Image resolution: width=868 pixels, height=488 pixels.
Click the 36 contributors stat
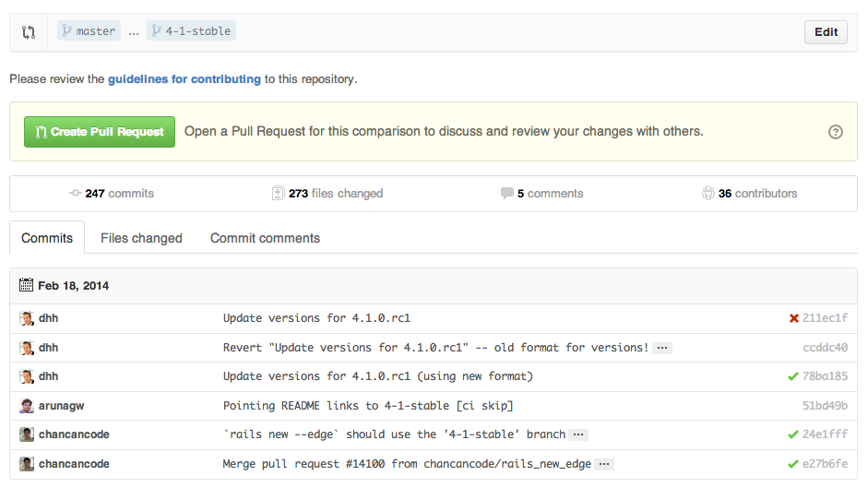coord(749,194)
